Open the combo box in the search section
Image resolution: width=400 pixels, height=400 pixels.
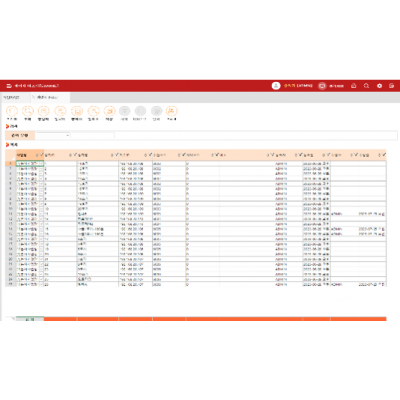point(53,135)
